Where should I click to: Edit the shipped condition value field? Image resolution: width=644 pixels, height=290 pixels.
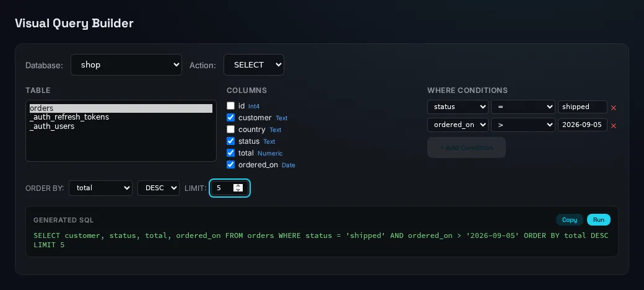pyautogui.click(x=583, y=107)
